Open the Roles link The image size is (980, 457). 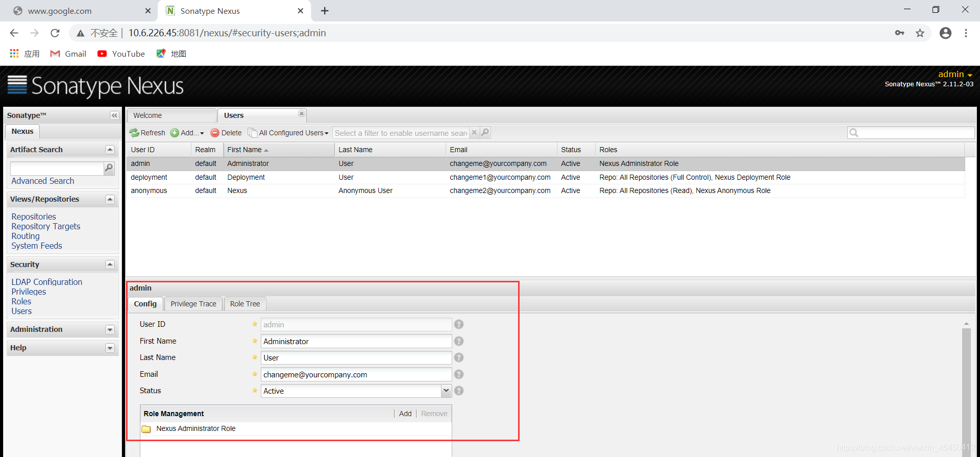tap(21, 301)
